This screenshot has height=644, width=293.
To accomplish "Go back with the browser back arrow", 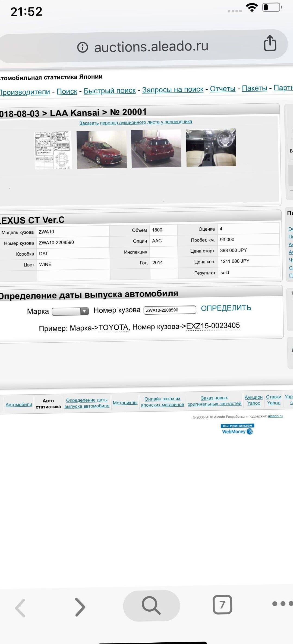I will coord(20,608).
